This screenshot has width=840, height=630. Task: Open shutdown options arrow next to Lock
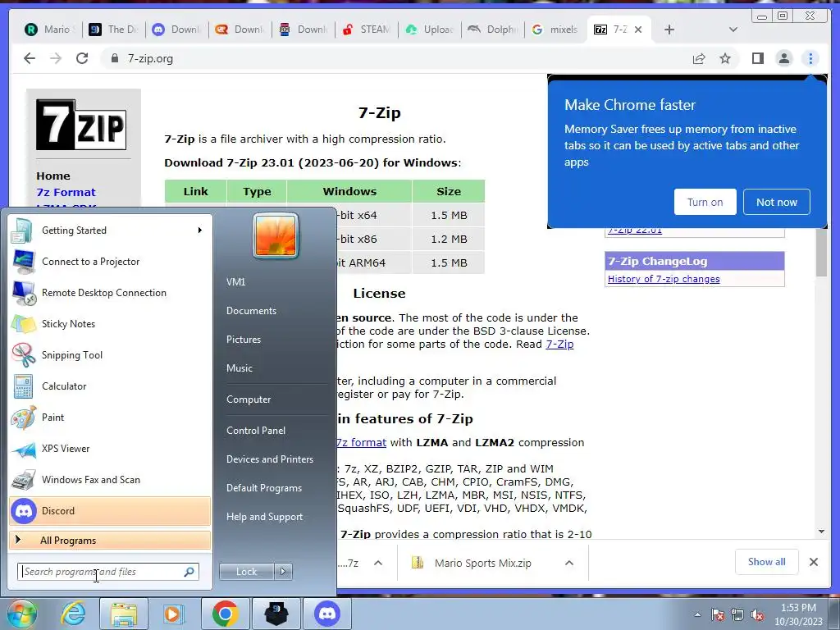coord(283,572)
